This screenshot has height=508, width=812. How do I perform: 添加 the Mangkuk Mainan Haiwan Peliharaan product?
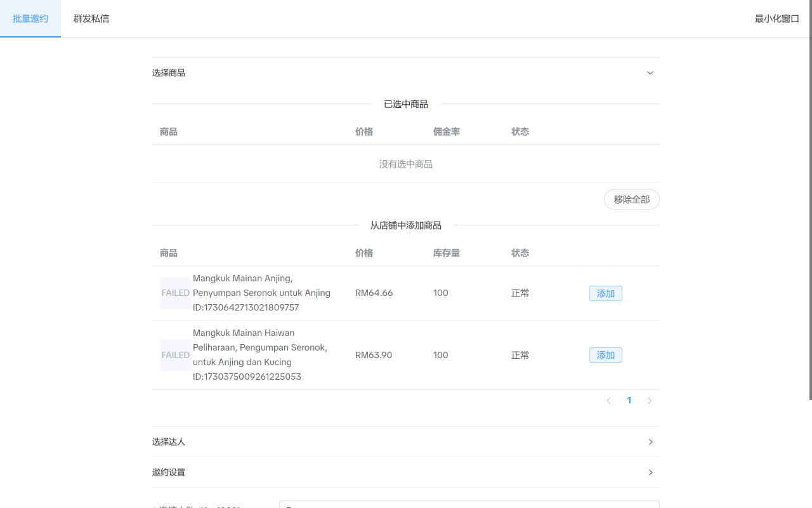click(605, 355)
